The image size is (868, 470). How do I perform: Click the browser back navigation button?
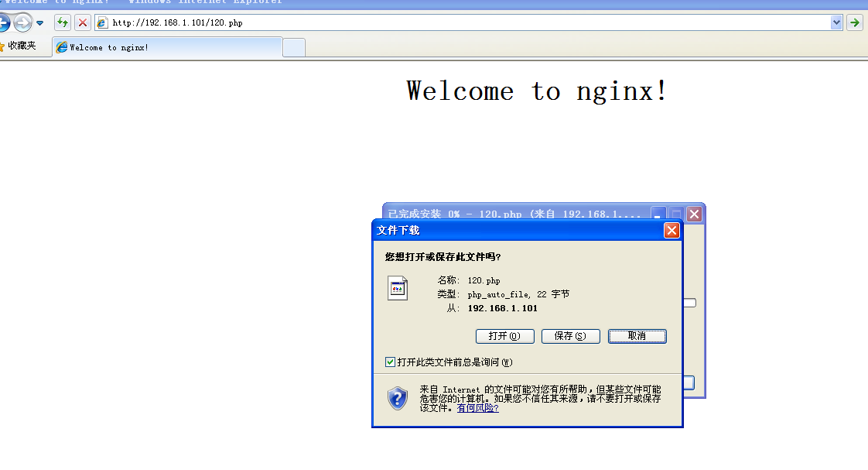tap(4, 22)
